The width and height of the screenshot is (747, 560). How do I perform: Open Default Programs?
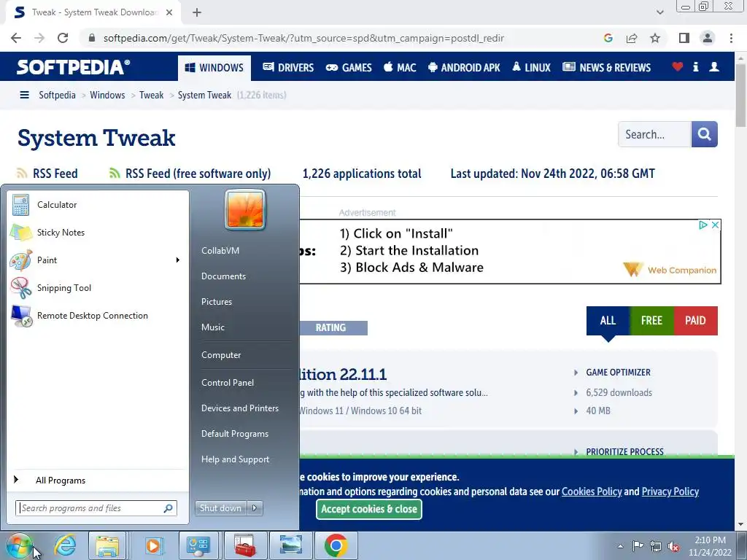point(234,434)
